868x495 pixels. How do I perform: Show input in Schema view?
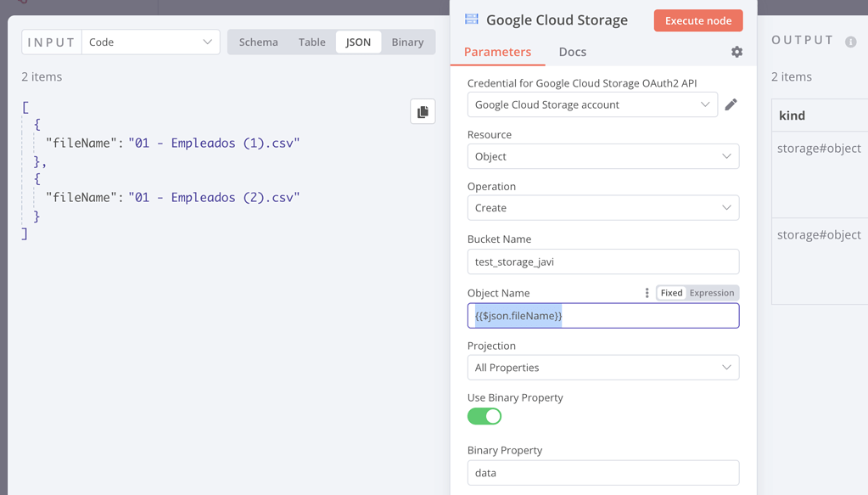coord(258,42)
